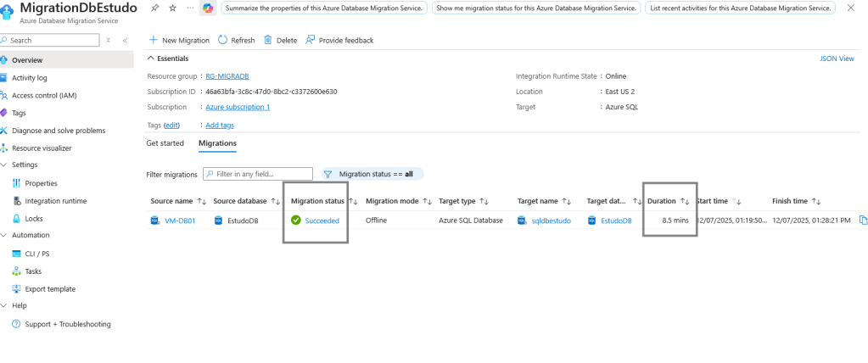Switch to the Get started tab
This screenshot has width=868, height=363.
(165, 143)
